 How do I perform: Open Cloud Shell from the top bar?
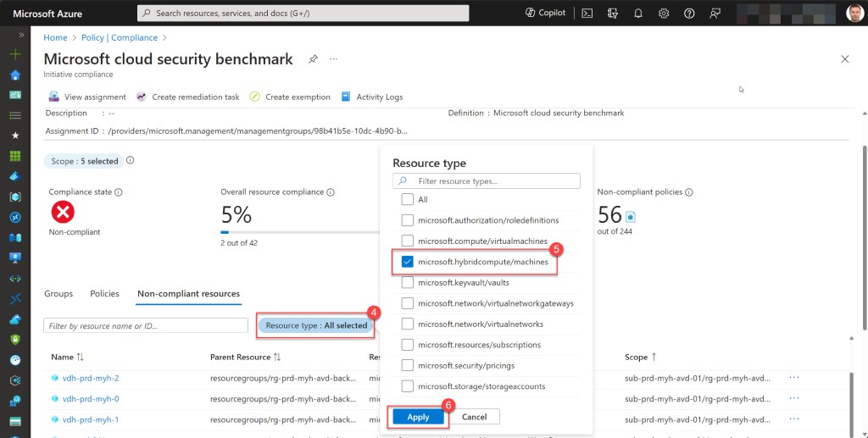click(x=587, y=14)
